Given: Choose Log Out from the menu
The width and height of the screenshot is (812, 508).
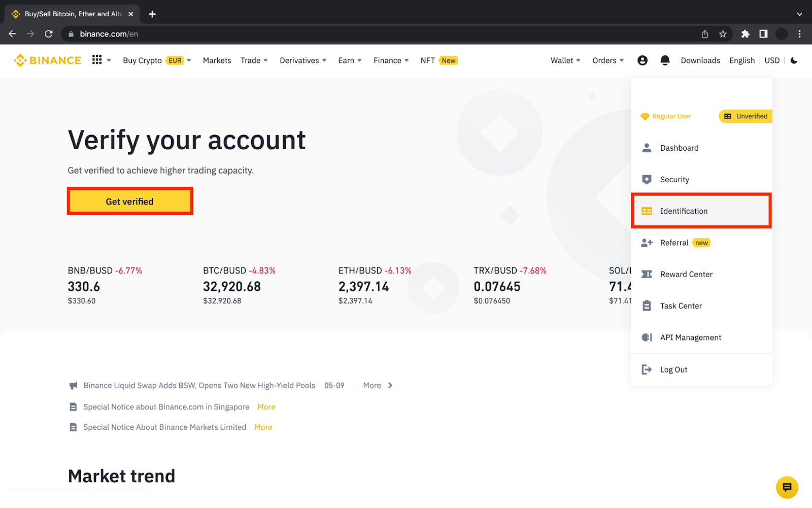Looking at the screenshot, I should (673, 370).
